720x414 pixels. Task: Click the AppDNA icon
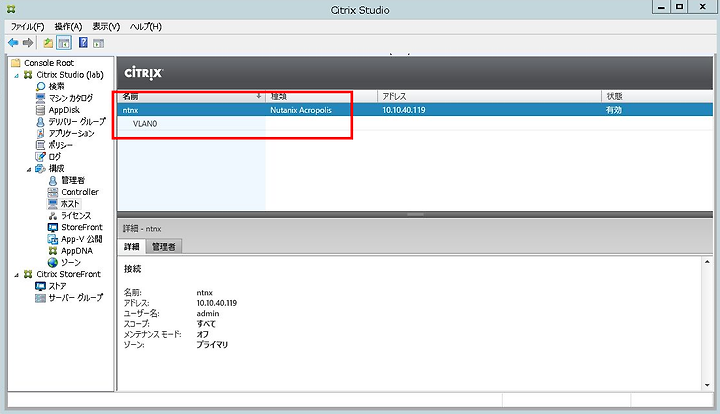point(53,251)
